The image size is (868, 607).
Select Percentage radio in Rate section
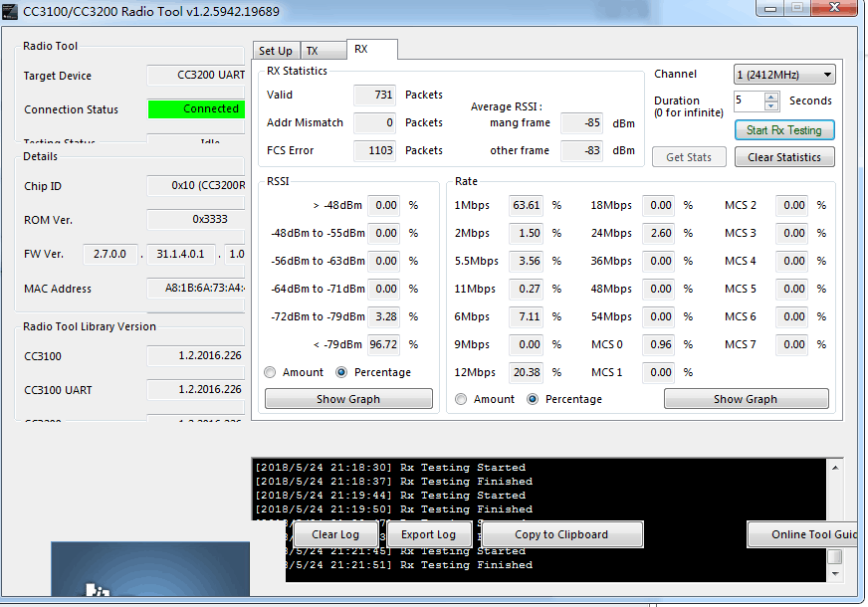point(532,399)
